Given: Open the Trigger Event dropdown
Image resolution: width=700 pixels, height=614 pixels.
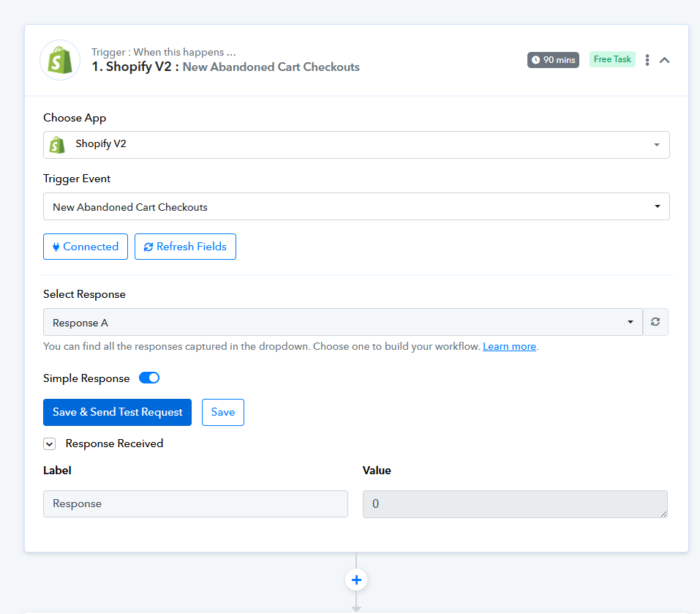Looking at the screenshot, I should click(356, 206).
